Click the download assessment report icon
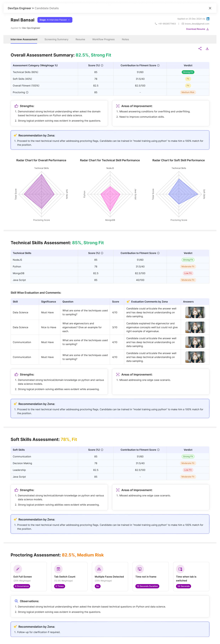The image size is (220, 644). pos(207,49)
